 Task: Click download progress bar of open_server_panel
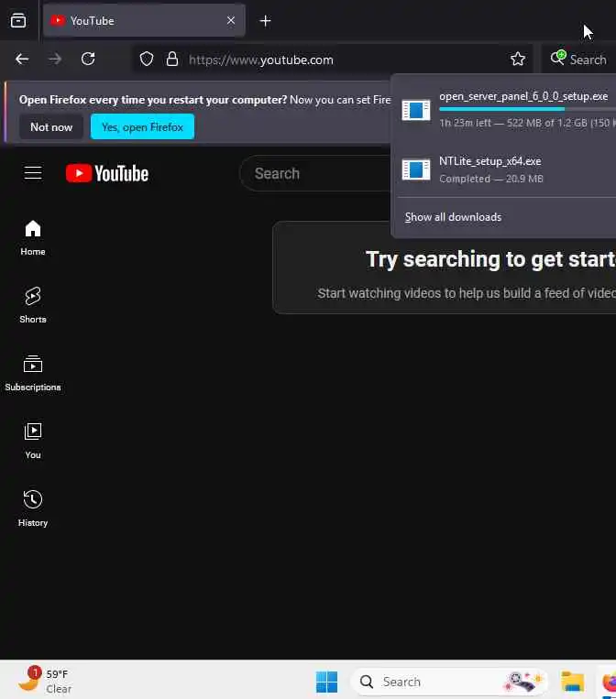[528, 109]
